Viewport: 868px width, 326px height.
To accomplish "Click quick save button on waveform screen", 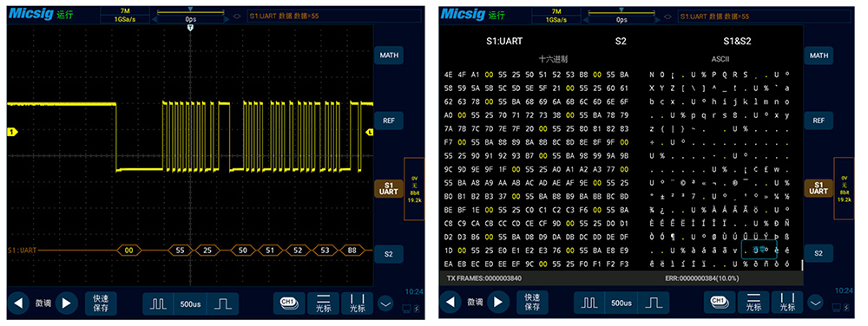I will pyautogui.click(x=101, y=303).
